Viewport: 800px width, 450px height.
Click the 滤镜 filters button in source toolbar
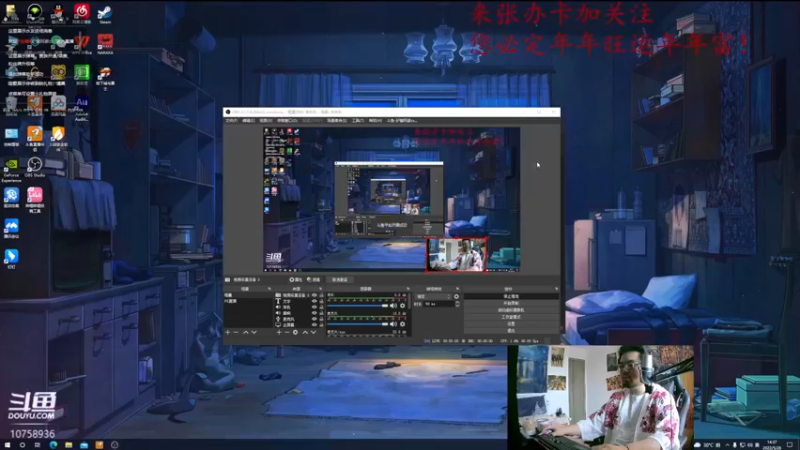pos(313,280)
